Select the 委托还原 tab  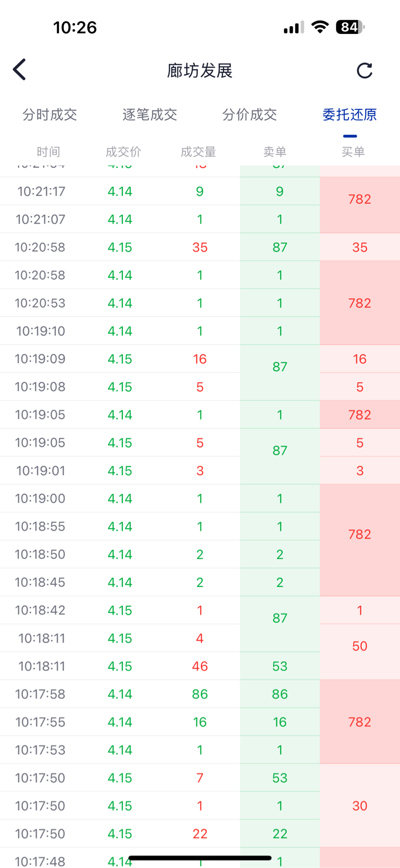pos(349,115)
